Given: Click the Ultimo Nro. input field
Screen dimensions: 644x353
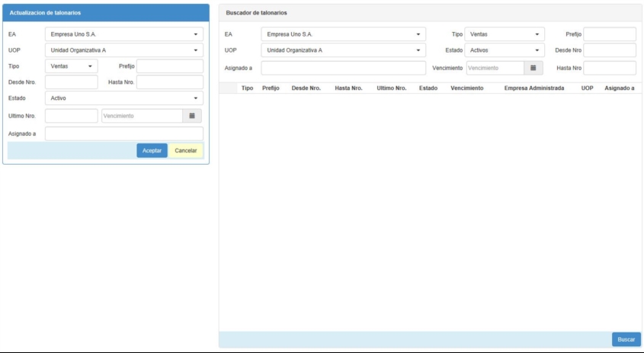Looking at the screenshot, I should 71,116.
